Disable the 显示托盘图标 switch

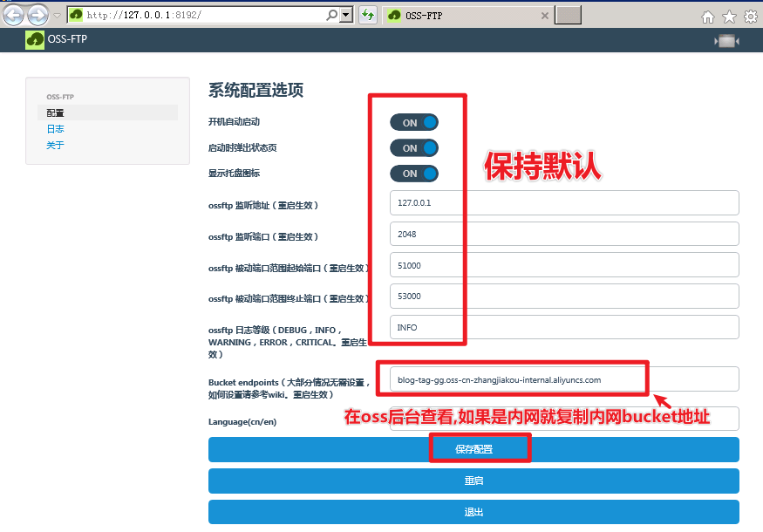(413, 174)
